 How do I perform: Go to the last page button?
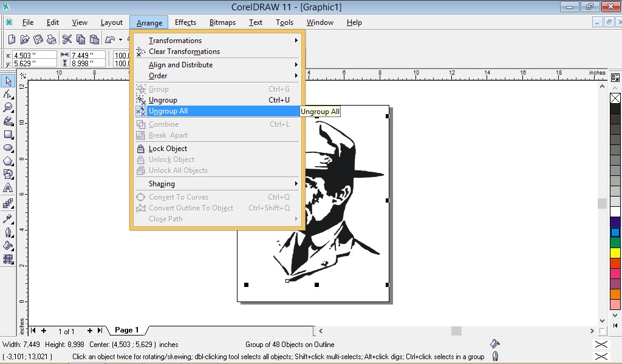(100, 331)
